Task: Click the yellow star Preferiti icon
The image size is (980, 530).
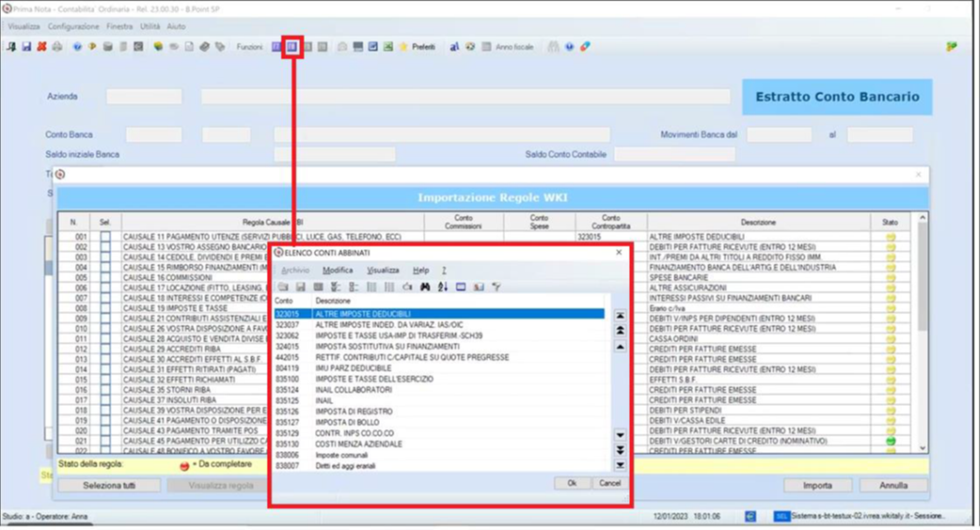Action: [x=404, y=47]
